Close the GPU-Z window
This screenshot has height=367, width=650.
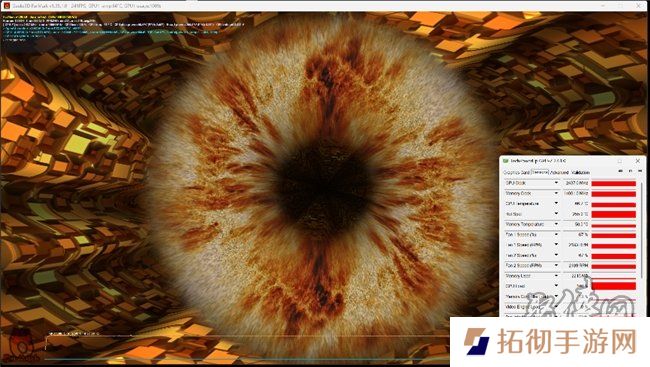[x=638, y=160]
